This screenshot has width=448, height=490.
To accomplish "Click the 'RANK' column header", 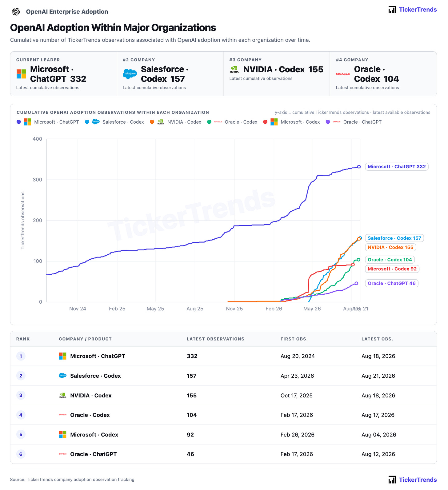I will tap(23, 339).
